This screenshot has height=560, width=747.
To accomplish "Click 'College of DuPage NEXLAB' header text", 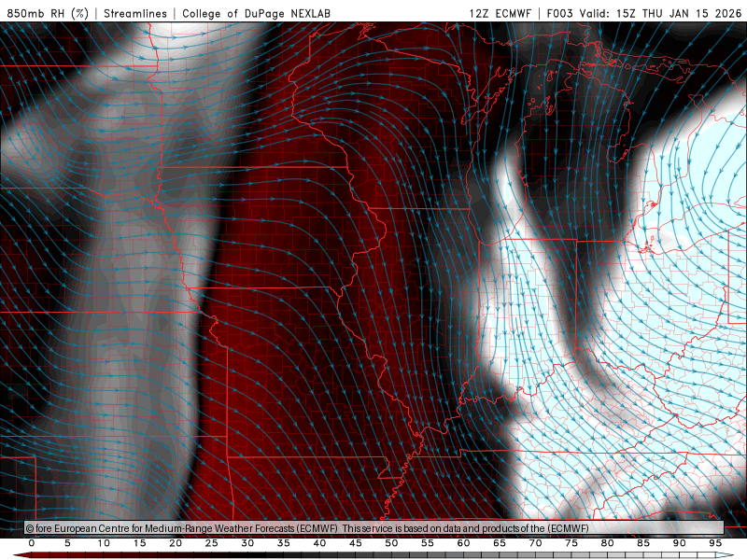I will click(x=256, y=13).
